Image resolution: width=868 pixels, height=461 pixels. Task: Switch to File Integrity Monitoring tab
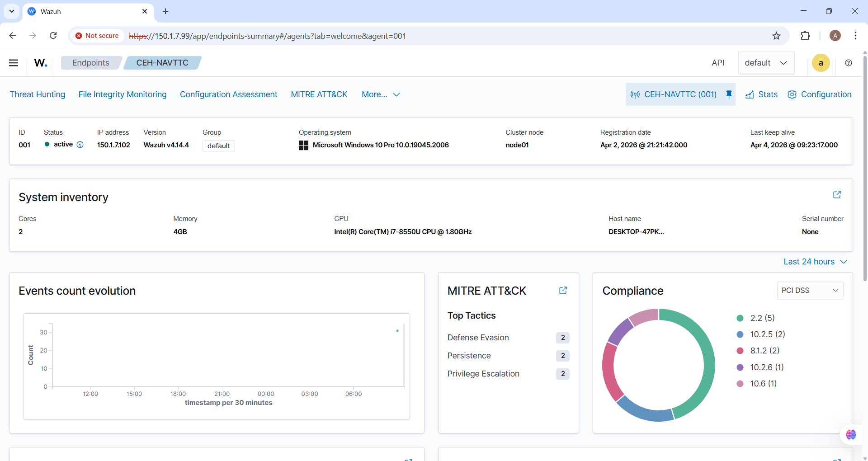coord(123,94)
